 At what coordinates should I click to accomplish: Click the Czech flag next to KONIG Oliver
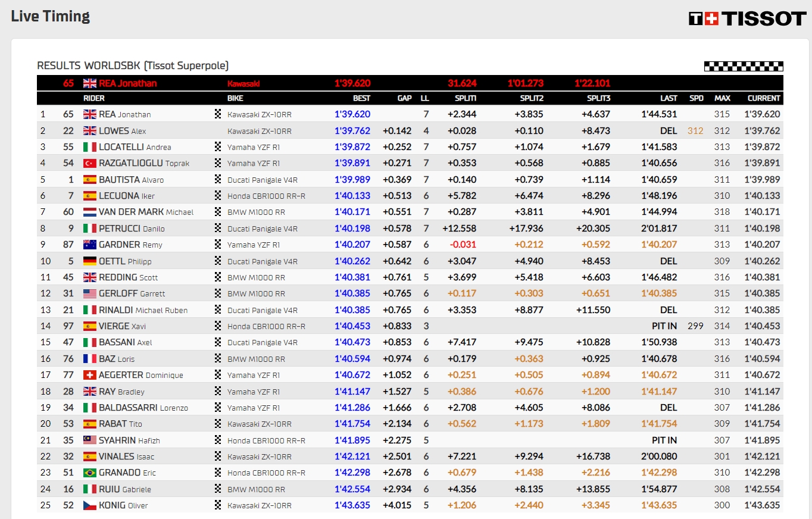click(x=89, y=505)
